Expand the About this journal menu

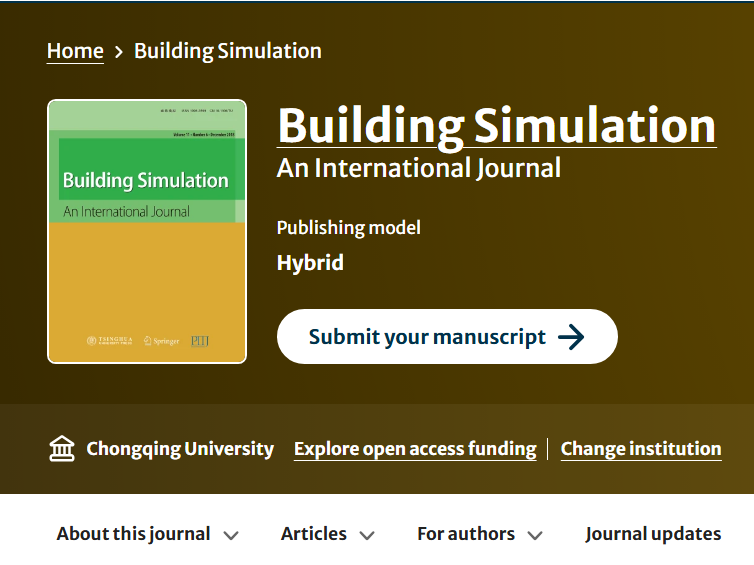[148, 534]
